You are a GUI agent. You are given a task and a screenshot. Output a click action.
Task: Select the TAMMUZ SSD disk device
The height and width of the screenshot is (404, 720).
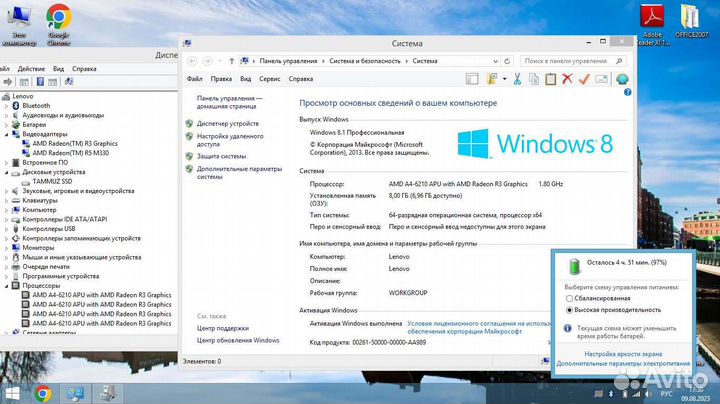click(x=52, y=181)
